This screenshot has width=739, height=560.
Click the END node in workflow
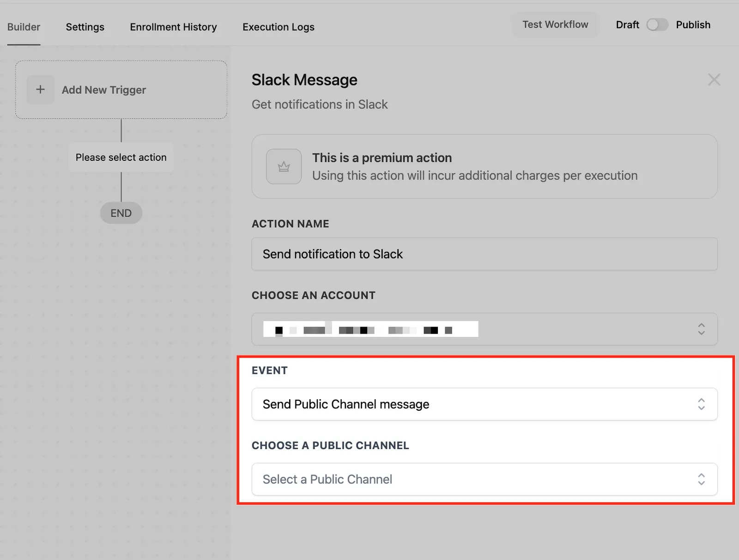121,213
